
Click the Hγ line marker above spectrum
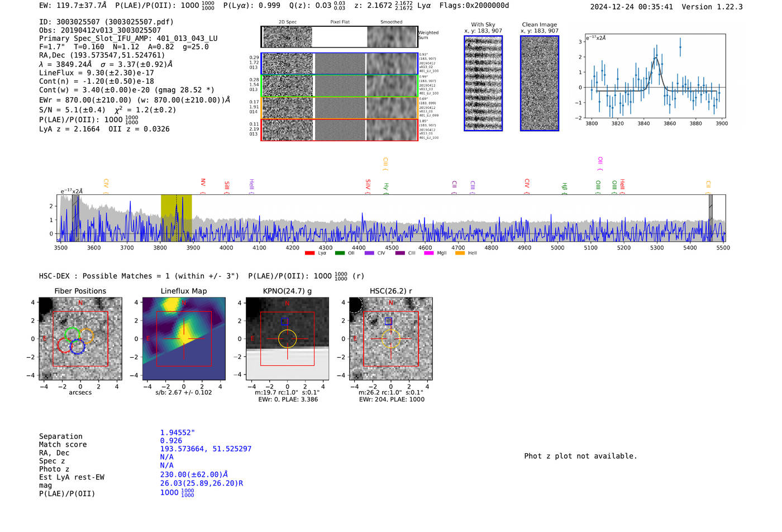click(x=385, y=188)
